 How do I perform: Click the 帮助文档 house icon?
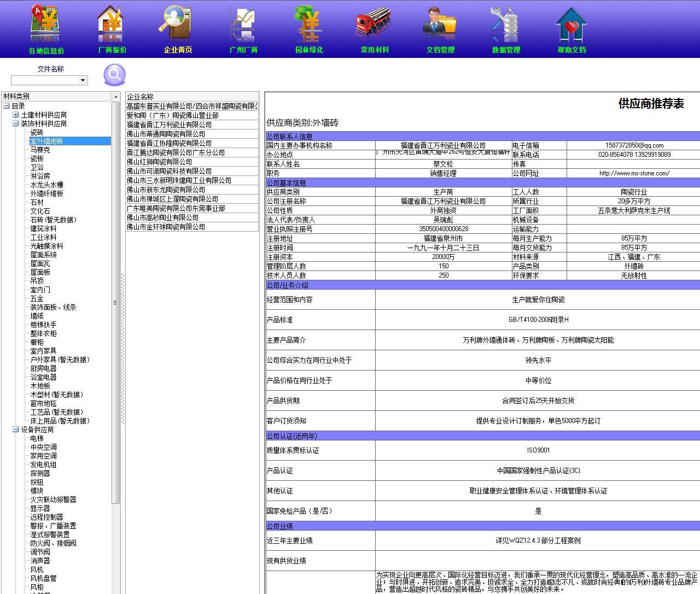pyautogui.click(x=571, y=24)
